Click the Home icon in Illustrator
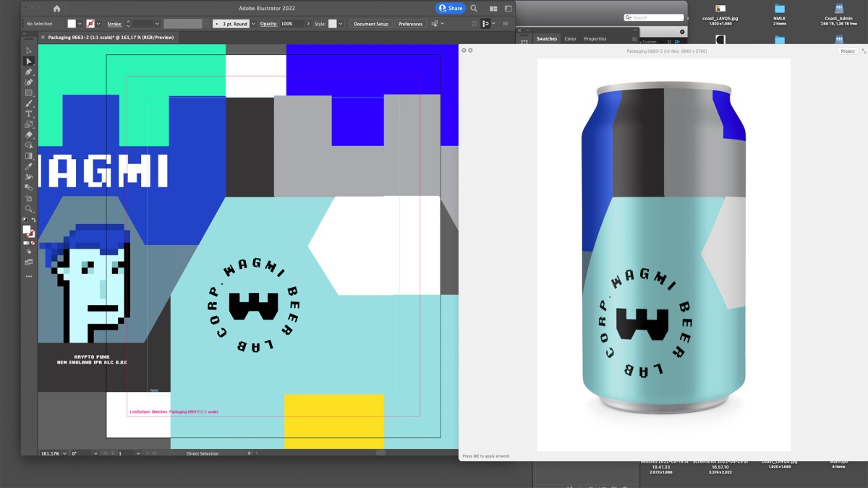This screenshot has height=488, width=868. pos(56,9)
